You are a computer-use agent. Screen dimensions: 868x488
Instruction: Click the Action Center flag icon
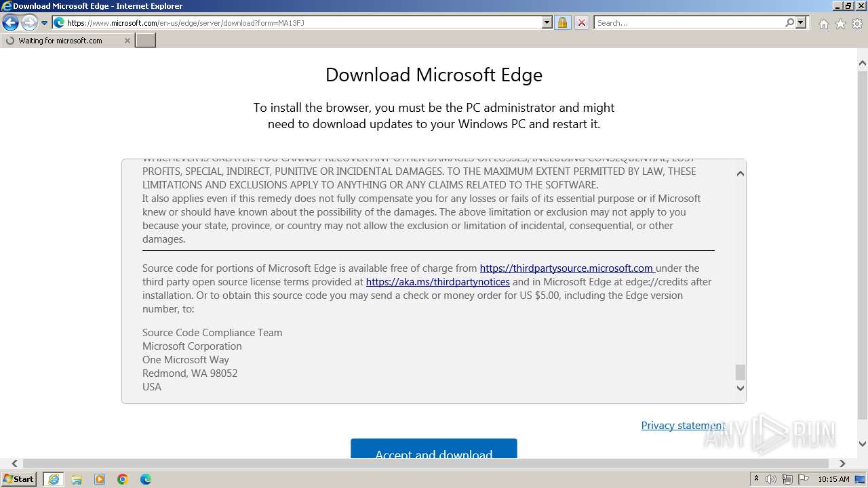point(804,479)
